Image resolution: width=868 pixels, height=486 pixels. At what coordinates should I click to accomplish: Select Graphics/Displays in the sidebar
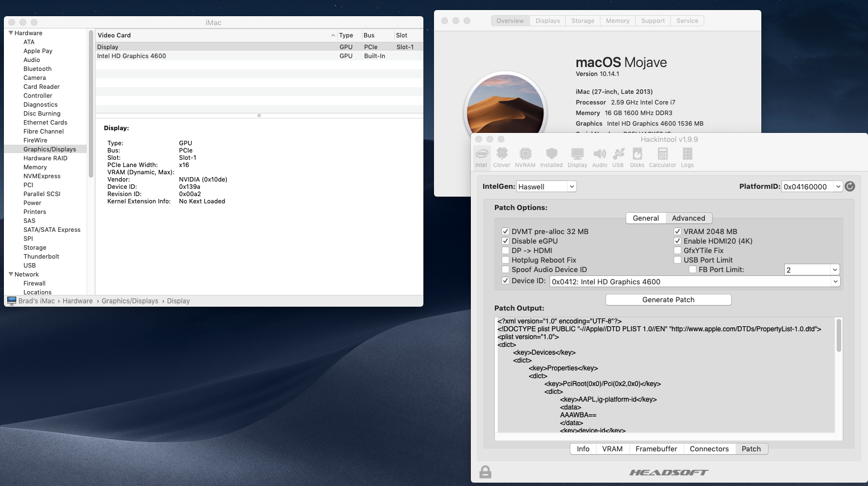pyautogui.click(x=45, y=149)
